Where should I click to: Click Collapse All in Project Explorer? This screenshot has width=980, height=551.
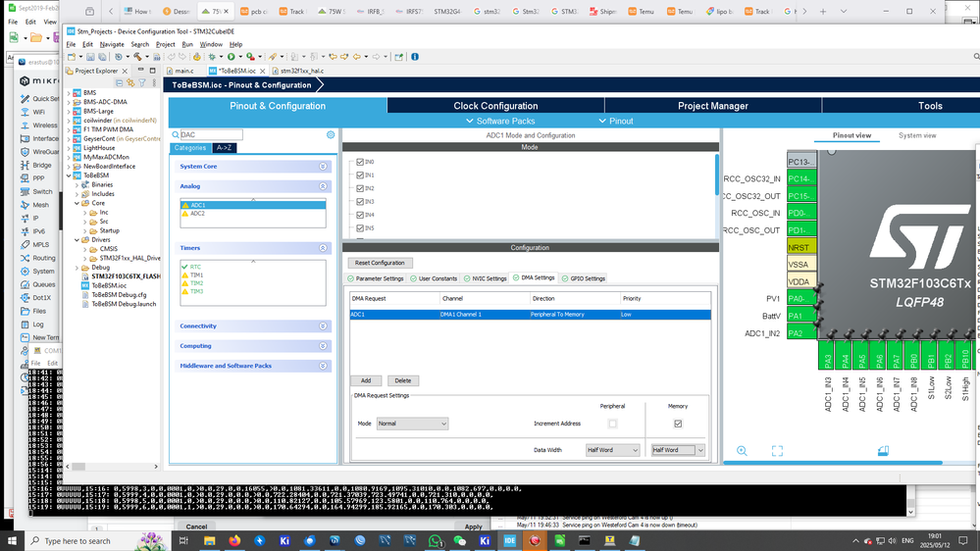[119, 82]
